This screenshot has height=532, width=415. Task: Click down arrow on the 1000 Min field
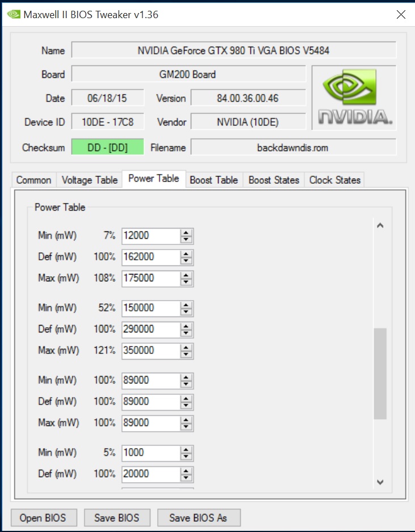pyautogui.click(x=186, y=457)
